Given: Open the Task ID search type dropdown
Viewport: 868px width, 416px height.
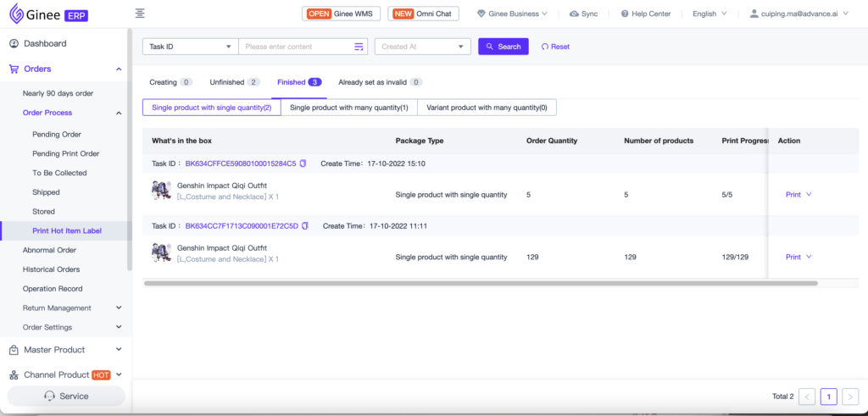Looking at the screenshot, I should [x=191, y=47].
